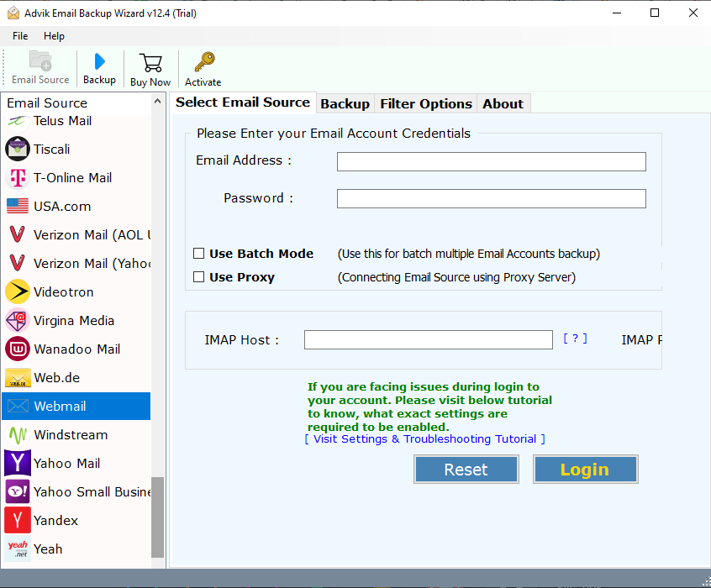The height and width of the screenshot is (588, 711).
Task: Open the About tab
Action: click(503, 104)
